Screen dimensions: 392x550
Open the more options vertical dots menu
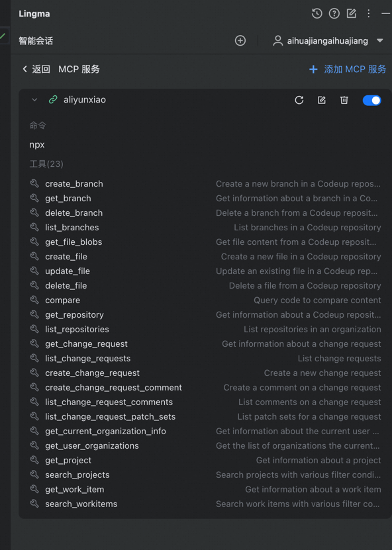(368, 14)
